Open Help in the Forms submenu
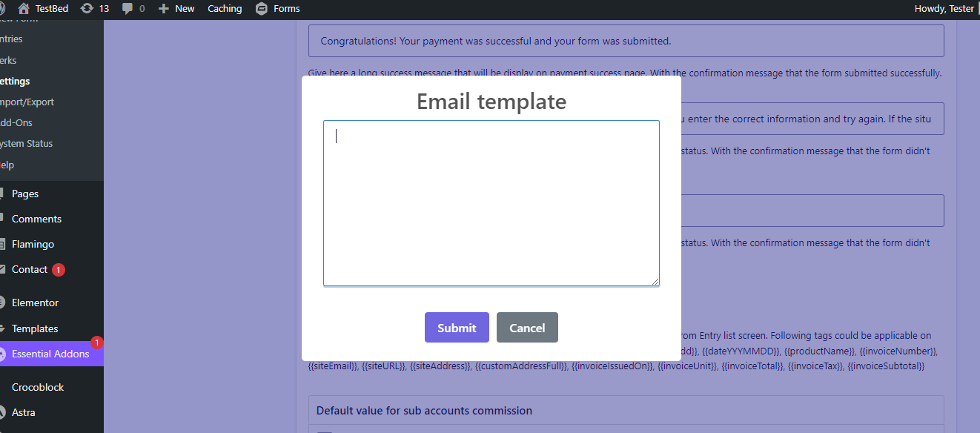The image size is (980, 433). click(x=7, y=165)
